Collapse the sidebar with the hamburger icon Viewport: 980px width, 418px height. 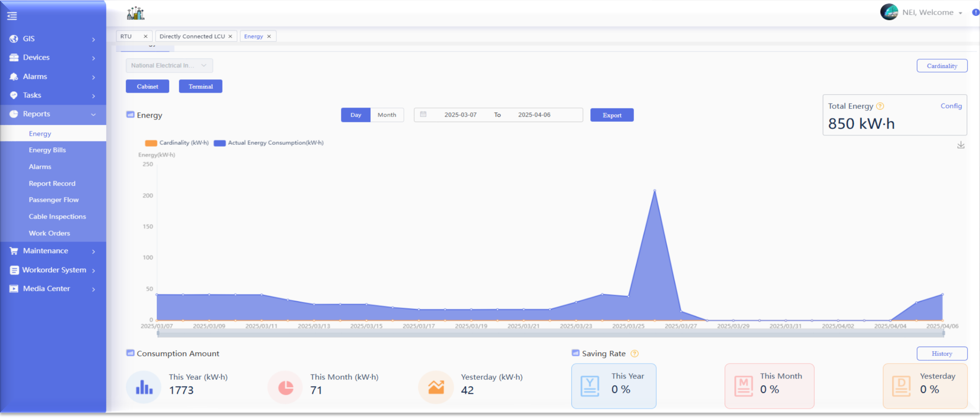pyautogui.click(x=12, y=16)
